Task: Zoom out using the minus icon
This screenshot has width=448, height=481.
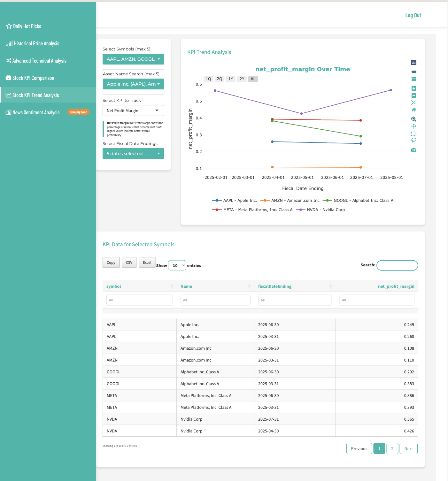Action: click(x=414, y=95)
